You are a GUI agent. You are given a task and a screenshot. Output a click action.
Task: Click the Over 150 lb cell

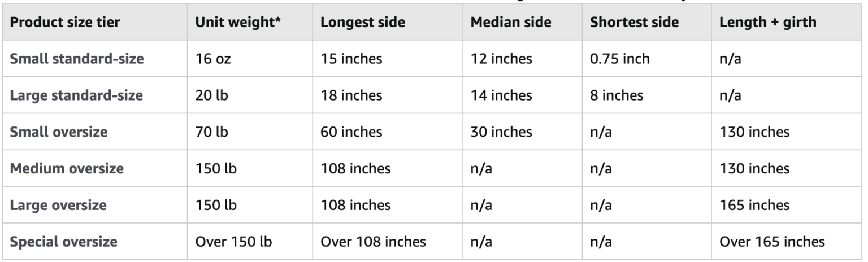[x=233, y=242]
